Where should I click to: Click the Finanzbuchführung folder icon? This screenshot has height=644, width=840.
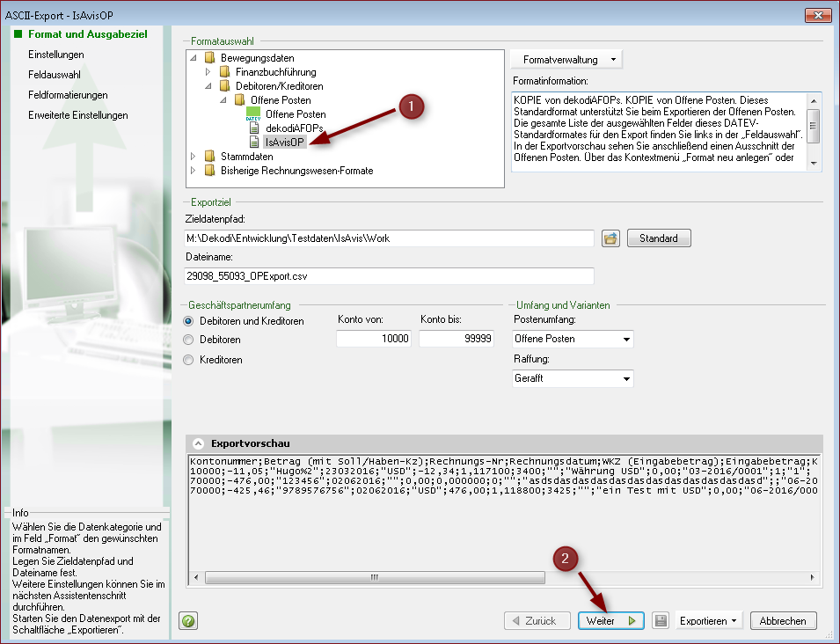tap(225, 72)
